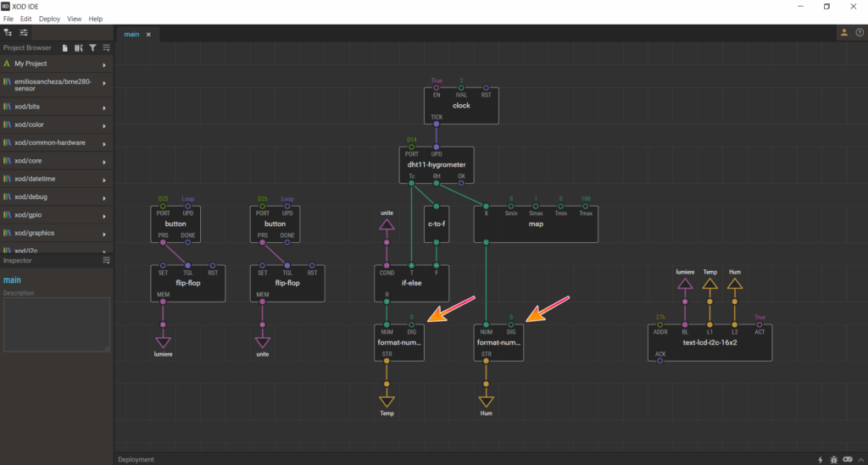Click the Hum output bus triangle
The width and height of the screenshot is (868, 465).
coord(486,401)
